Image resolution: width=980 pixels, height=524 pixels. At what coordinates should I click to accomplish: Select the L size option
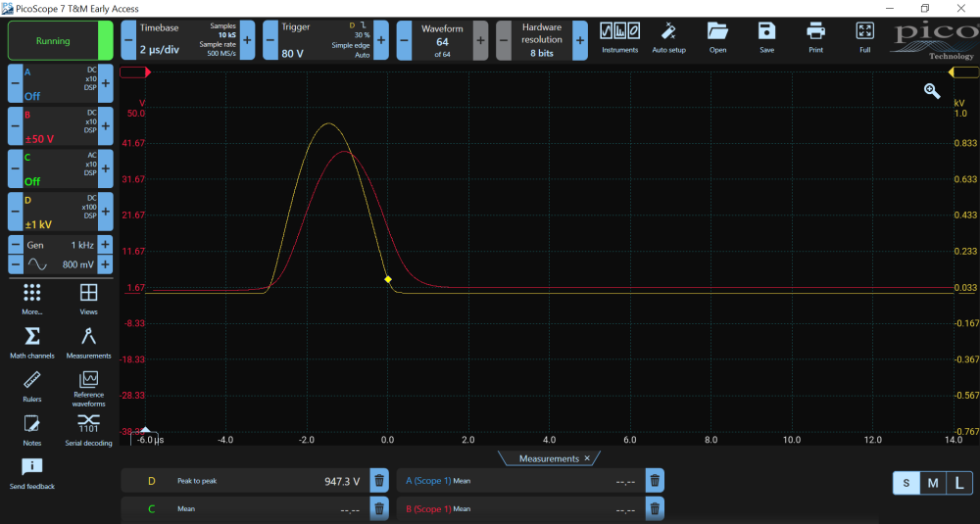click(x=959, y=483)
